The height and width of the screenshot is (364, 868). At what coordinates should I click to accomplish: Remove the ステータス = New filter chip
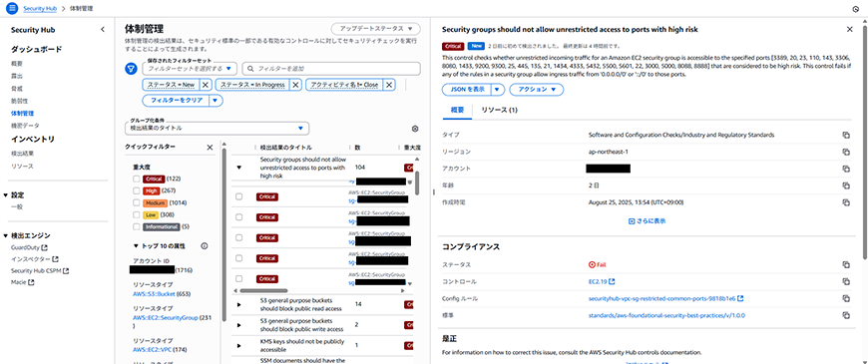click(x=205, y=85)
